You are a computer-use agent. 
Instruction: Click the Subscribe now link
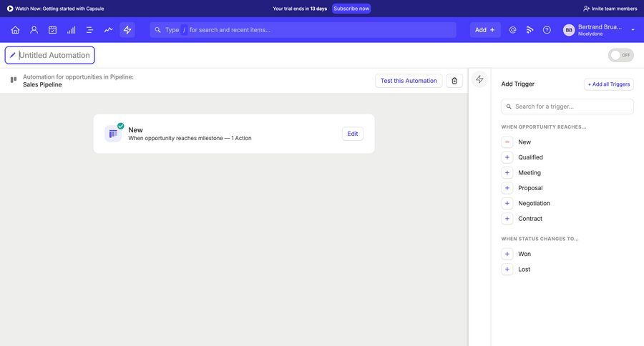351,9
